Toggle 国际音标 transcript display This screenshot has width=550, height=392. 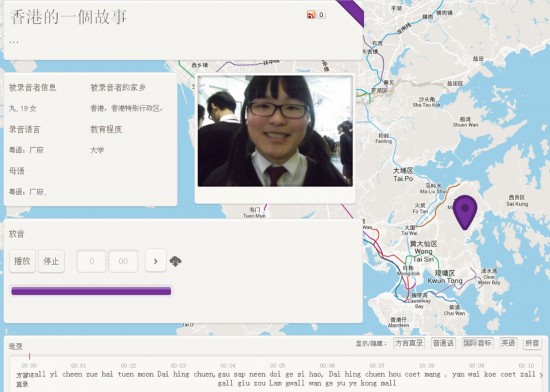(x=477, y=343)
